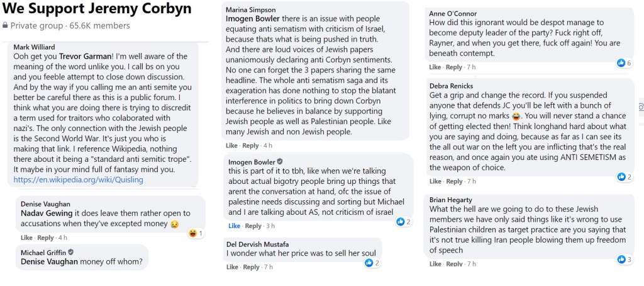Like Imogen Bowler's comment about bigotry

coord(234,226)
